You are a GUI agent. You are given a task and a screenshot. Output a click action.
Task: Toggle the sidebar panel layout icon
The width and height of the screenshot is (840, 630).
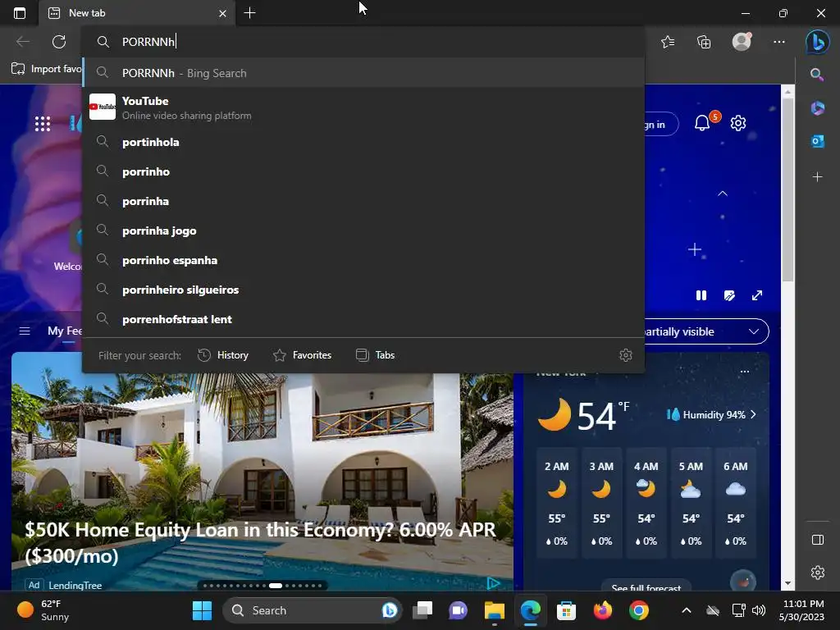pyautogui.click(x=818, y=540)
